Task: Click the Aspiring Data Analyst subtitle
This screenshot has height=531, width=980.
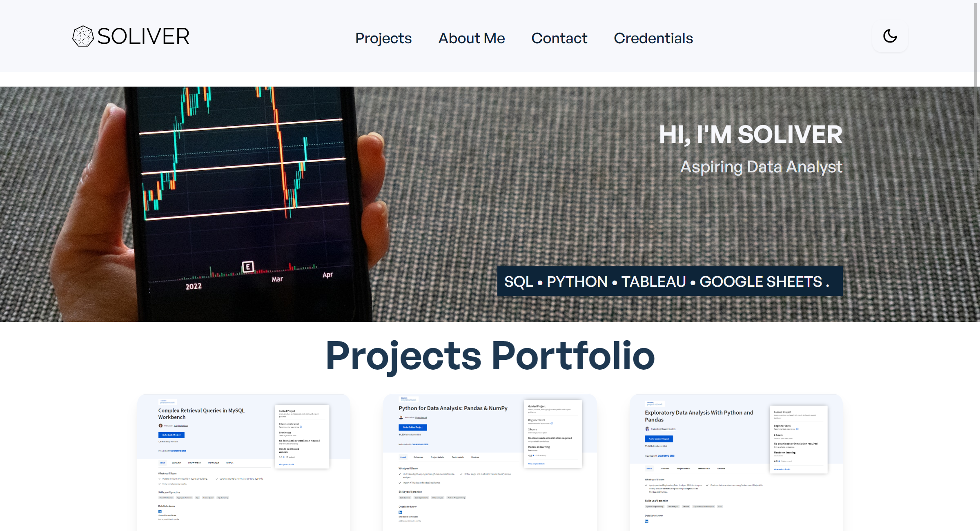Action: 761,167
